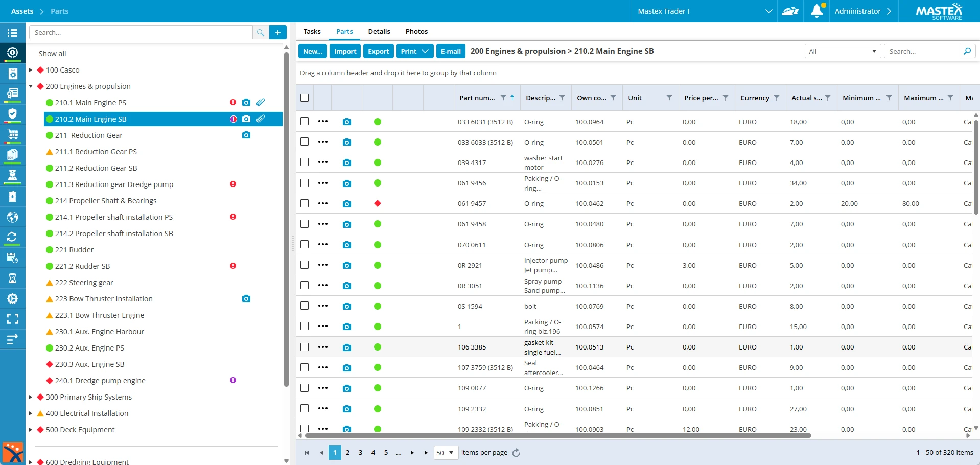The image size is (980, 465).
Task: Click the E-mail button
Action: [x=451, y=51]
